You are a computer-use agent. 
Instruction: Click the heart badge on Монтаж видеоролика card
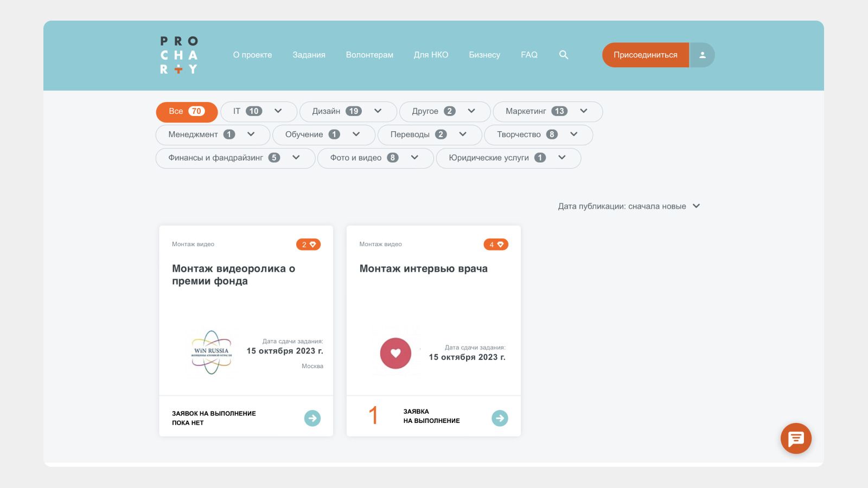coord(308,244)
